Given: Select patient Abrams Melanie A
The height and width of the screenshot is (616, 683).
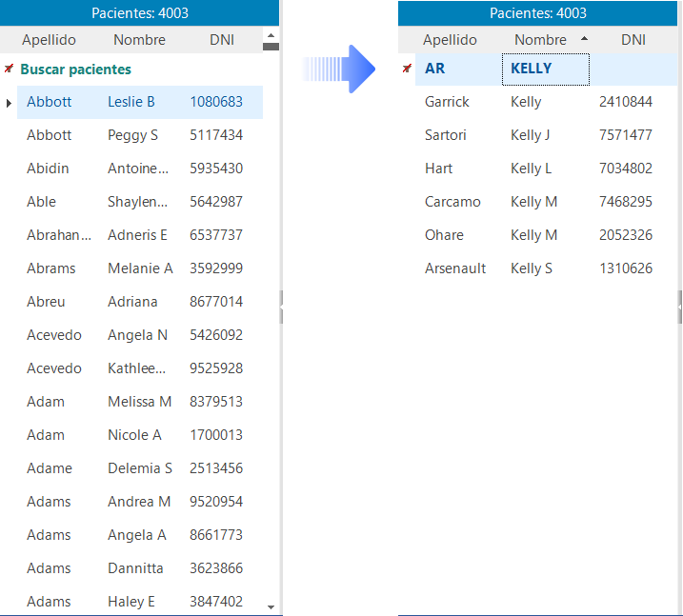Looking at the screenshot, I should tap(140, 268).
